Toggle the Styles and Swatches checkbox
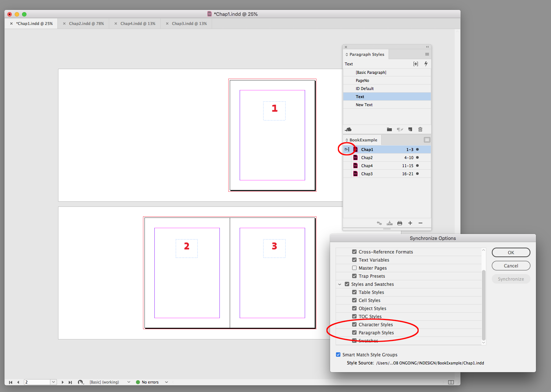Screen dimensions: 551x392 pos(347,284)
